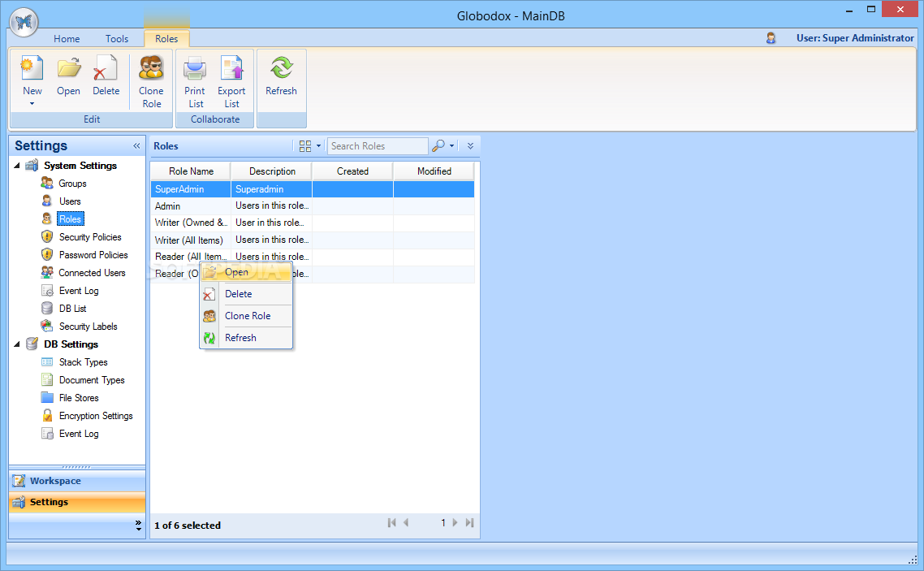Click the Export List icon
The width and height of the screenshot is (924, 571).
click(x=231, y=68)
